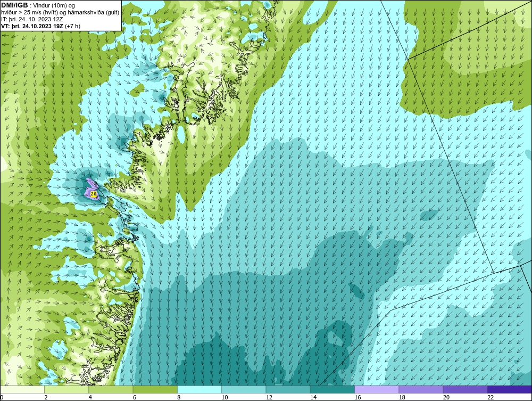Click the 2–4 m/s light green legend band
The image size is (532, 401).
pos(66,389)
